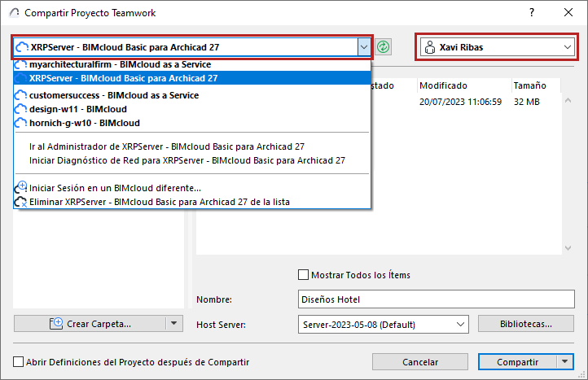Screen dimensions: 588x380
Task: Expand the XRPServer BIMcloud server dropdown
Action: [x=363, y=47]
